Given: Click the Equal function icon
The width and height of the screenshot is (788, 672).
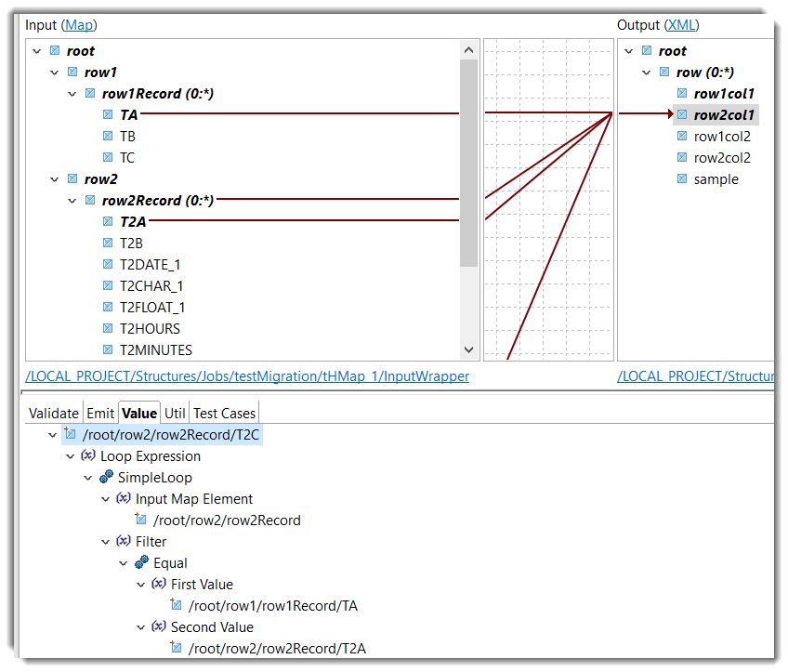Looking at the screenshot, I should [141, 563].
